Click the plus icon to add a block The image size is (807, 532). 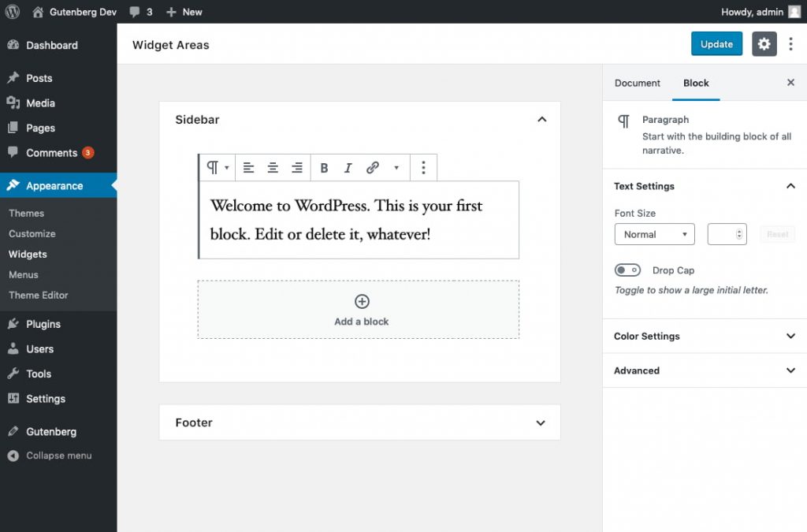362,301
